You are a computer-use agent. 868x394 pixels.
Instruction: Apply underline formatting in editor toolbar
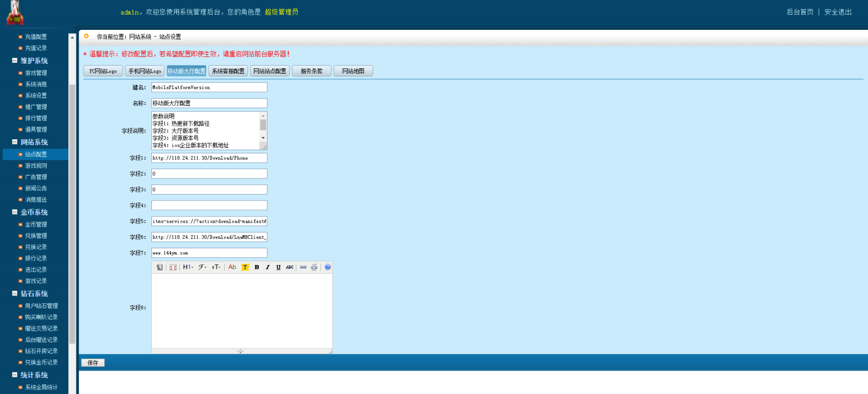point(278,267)
